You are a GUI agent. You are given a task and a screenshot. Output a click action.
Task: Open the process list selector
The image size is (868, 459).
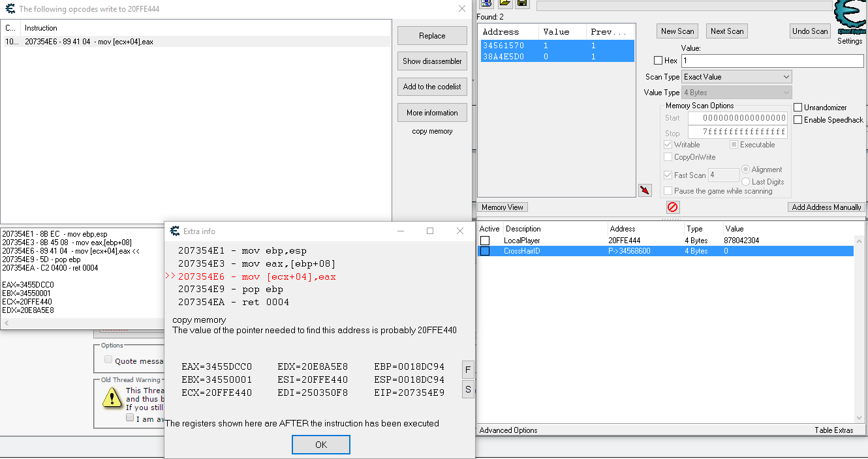(x=485, y=4)
